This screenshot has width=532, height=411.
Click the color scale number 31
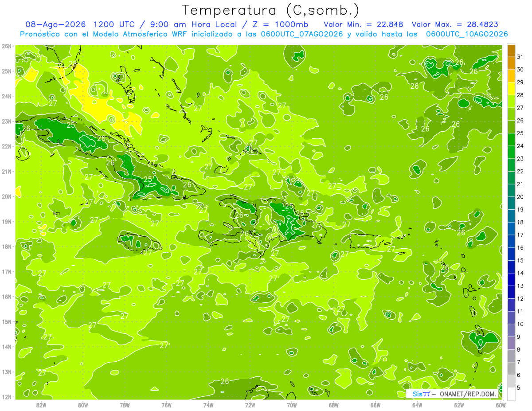pos(520,57)
